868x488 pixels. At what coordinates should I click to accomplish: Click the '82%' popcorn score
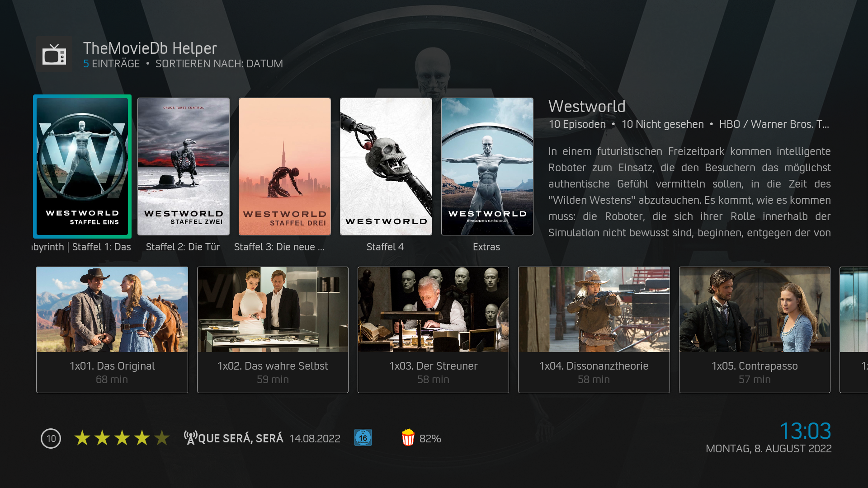[430, 439]
